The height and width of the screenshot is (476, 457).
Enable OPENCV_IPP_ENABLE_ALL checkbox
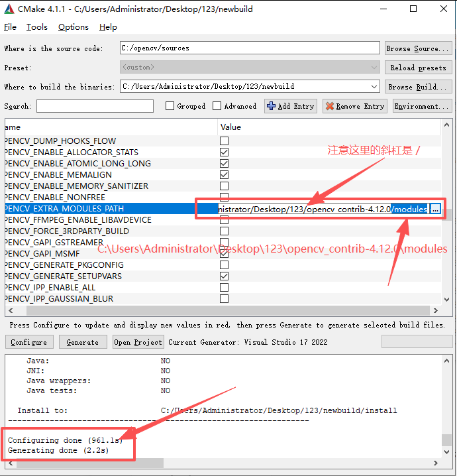click(x=224, y=287)
